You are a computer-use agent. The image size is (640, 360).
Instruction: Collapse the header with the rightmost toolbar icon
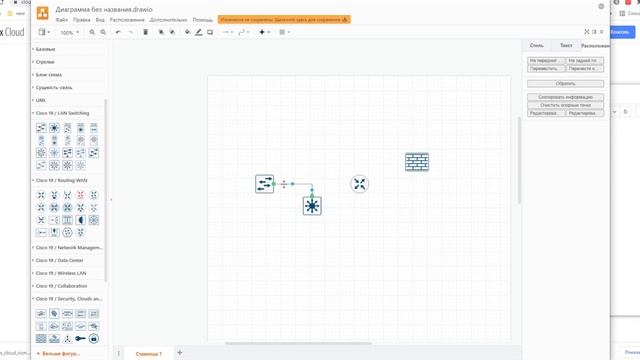[601, 32]
